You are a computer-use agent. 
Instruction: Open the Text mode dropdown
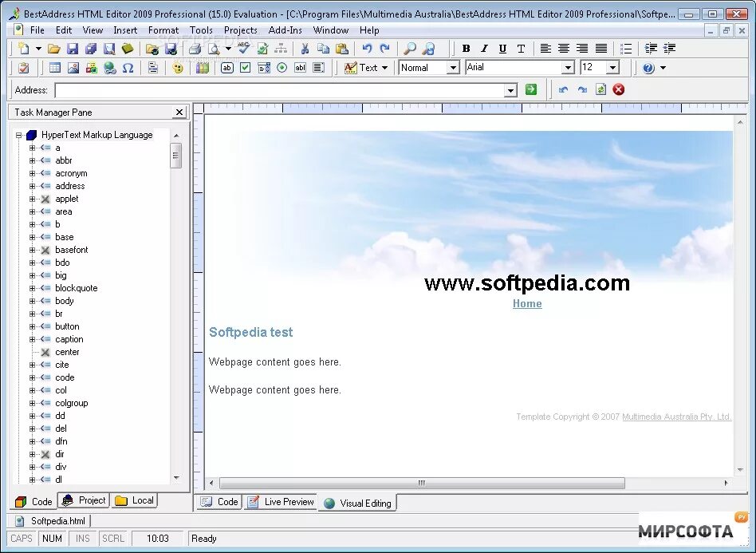pyautogui.click(x=384, y=68)
